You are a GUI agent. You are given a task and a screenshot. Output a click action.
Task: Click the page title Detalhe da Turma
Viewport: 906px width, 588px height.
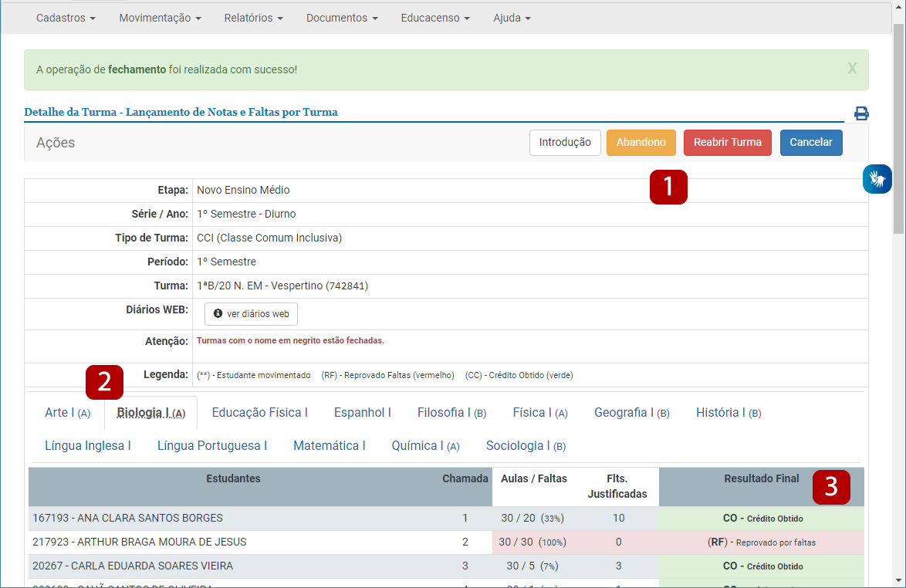tap(181, 112)
